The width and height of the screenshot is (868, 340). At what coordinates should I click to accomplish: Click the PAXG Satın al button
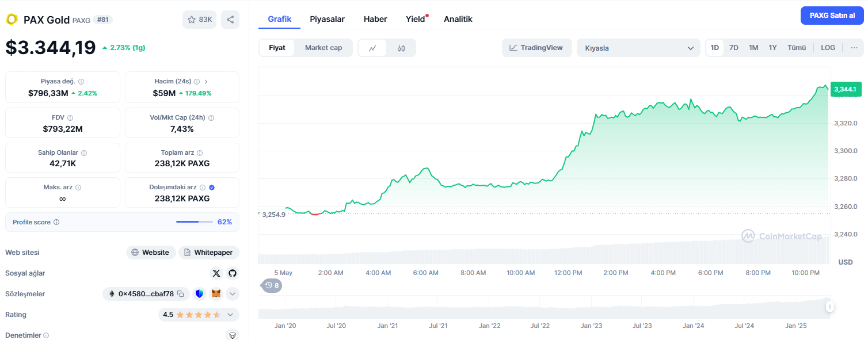pos(832,15)
